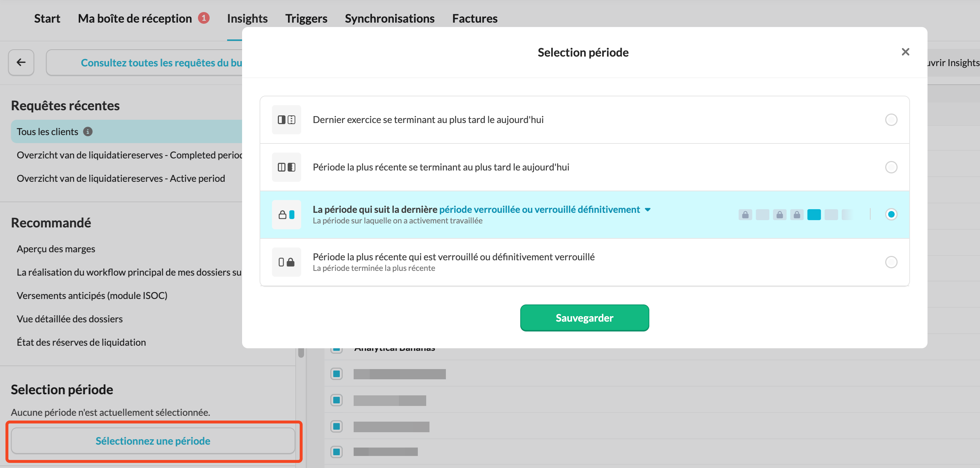Toggle the first blurred client checkbox
Image resolution: width=980 pixels, height=468 pixels.
(336, 374)
